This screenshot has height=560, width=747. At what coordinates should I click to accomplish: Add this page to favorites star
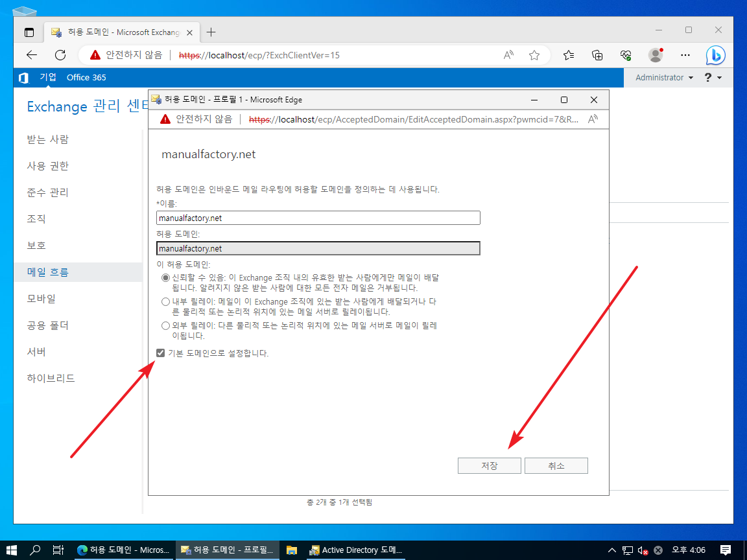534,55
